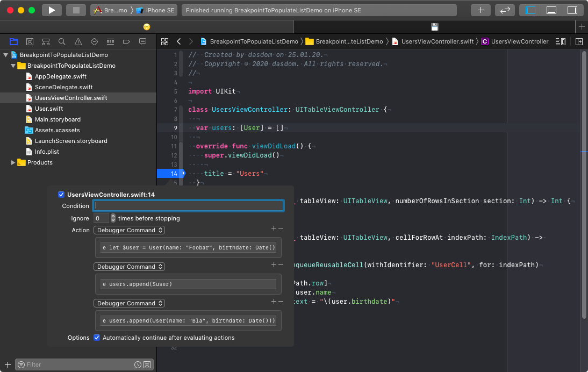588x372 pixels.
Task: Go back in editor history
Action: 179,41
